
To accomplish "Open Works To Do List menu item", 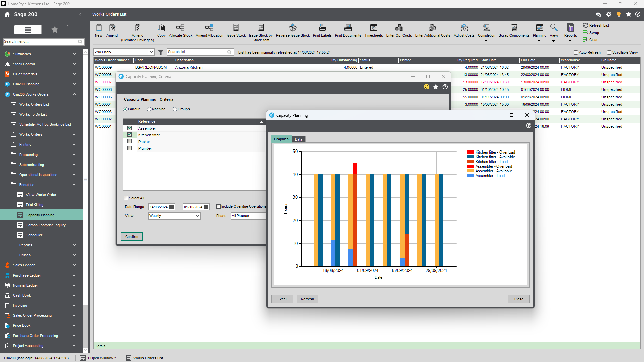I will pyautogui.click(x=33, y=114).
